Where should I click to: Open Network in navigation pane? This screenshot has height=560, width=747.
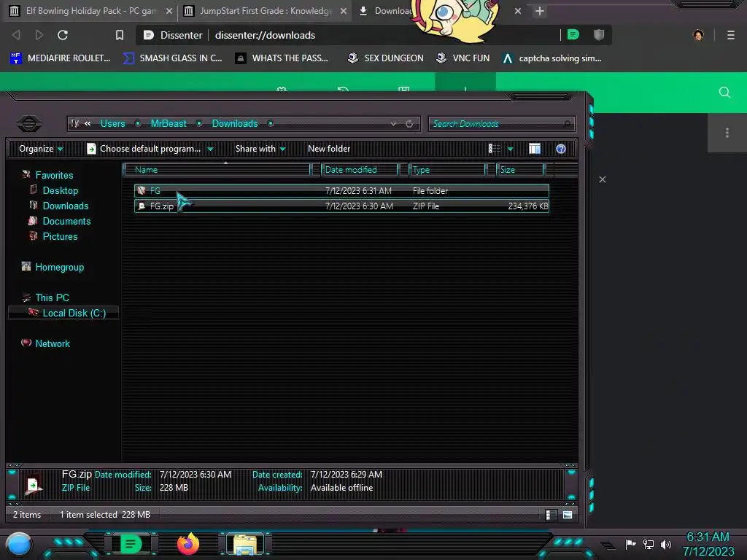53,343
